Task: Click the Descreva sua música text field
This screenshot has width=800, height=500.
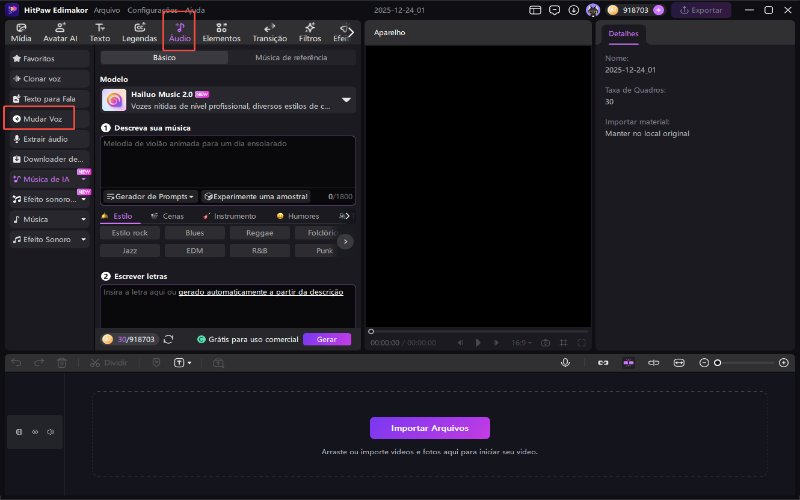Action: 227,160
